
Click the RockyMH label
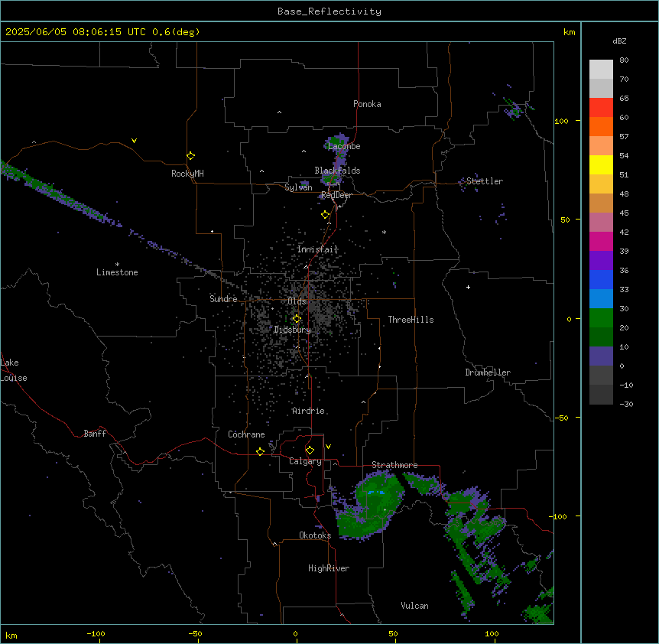187,174
